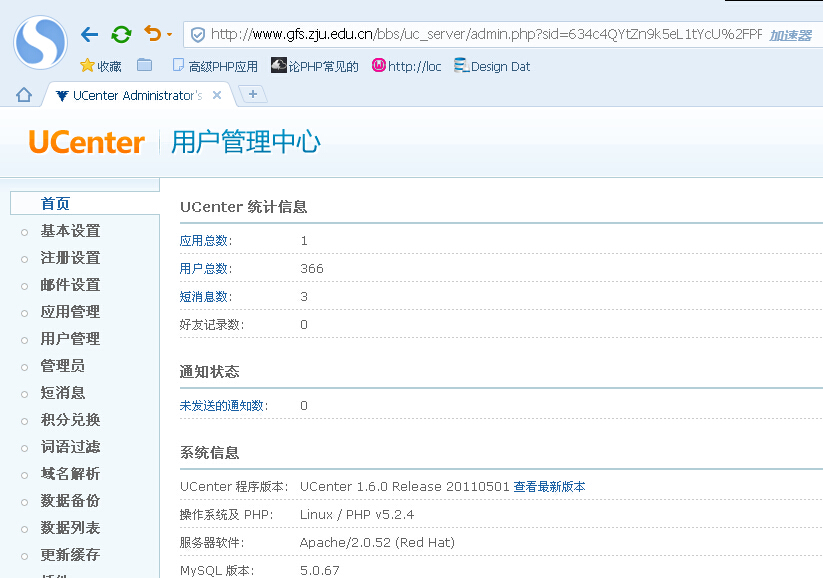Go back with the blue arrow

coord(90,35)
